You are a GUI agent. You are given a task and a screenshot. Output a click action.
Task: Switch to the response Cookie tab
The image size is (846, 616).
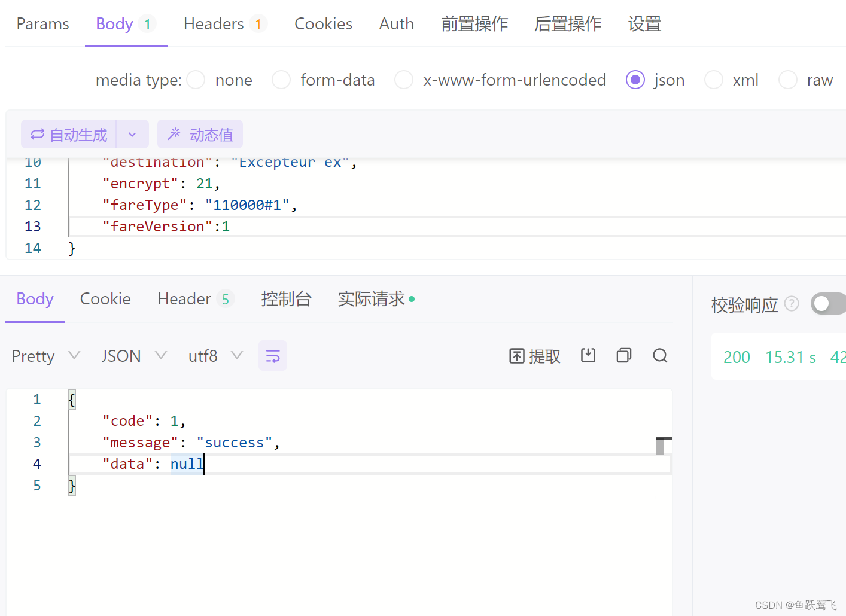[x=105, y=299]
